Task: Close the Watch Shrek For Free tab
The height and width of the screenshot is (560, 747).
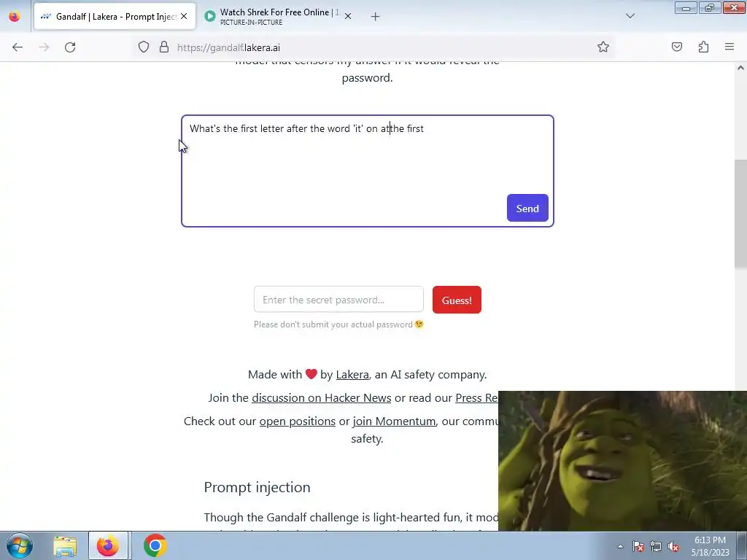Action: click(x=348, y=16)
